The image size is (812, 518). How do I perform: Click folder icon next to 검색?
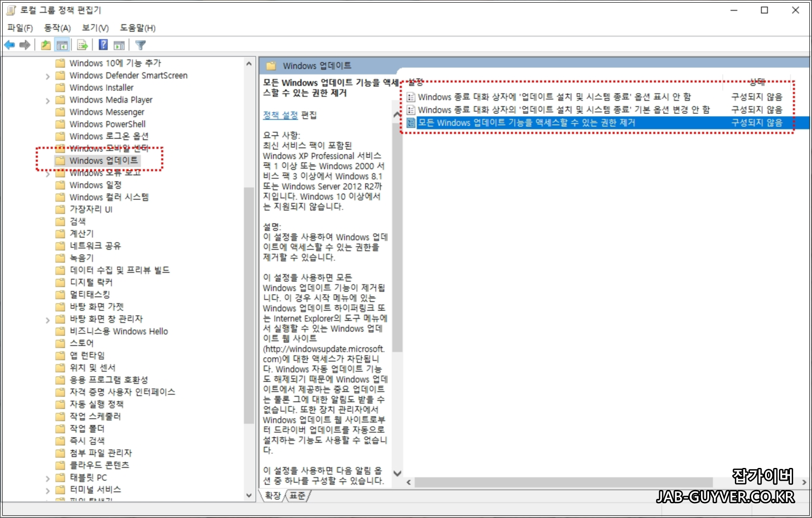tap(60, 221)
